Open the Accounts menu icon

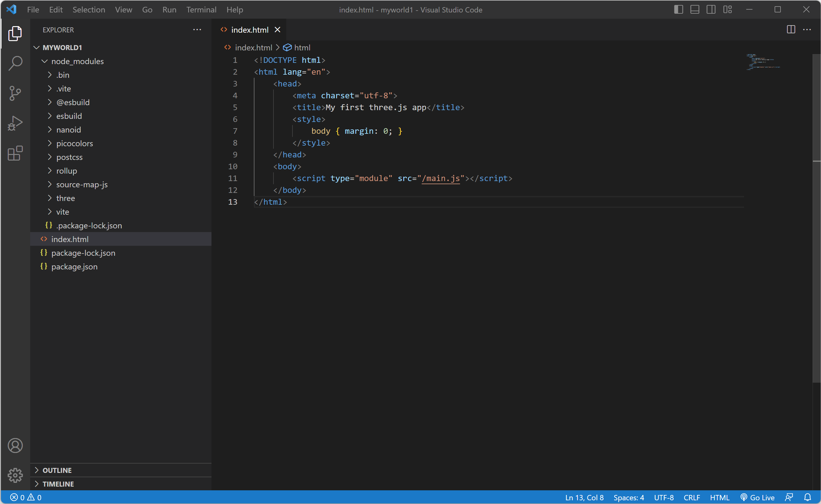point(15,445)
